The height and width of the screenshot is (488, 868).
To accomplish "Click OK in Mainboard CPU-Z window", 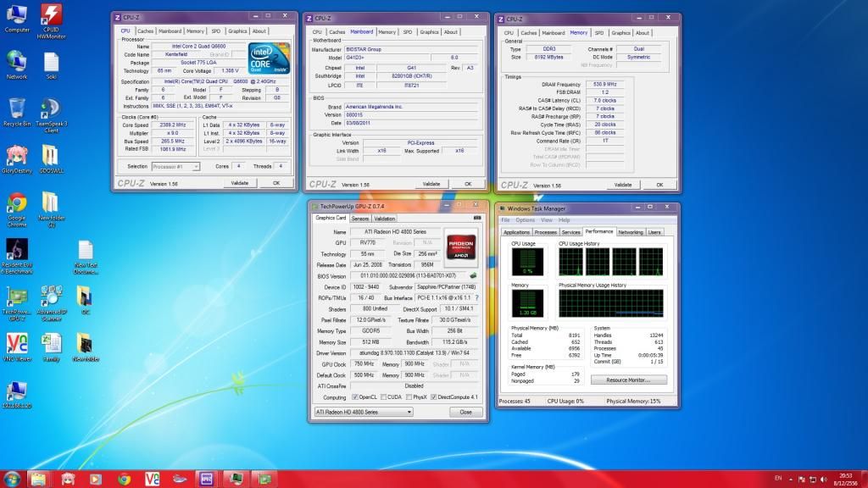I will click(468, 184).
